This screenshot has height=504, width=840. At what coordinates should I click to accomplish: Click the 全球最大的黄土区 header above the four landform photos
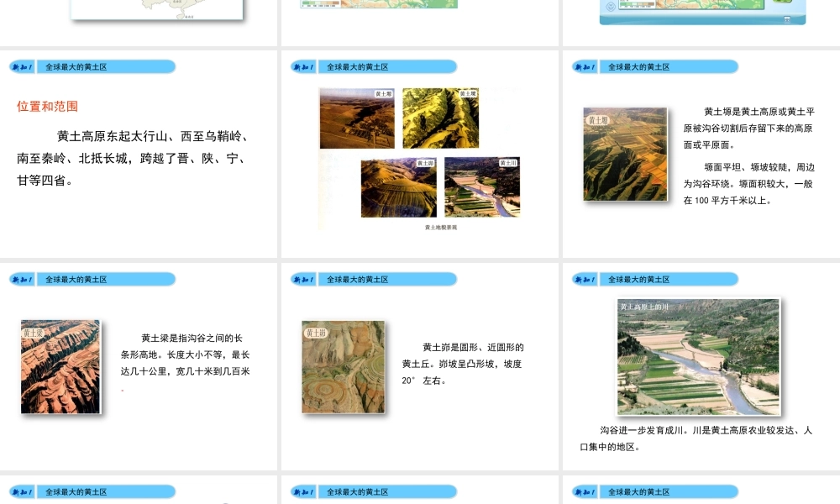(x=387, y=67)
